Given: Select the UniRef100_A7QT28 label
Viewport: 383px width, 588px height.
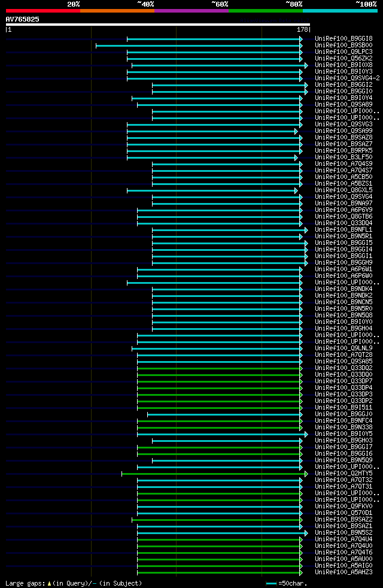Looking at the screenshot, I should coord(344,354).
